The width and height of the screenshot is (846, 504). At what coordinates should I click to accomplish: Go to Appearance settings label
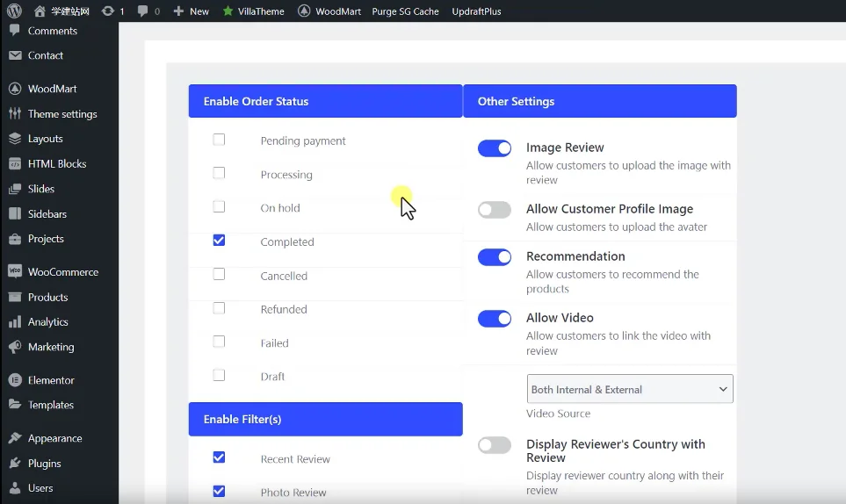pos(55,438)
